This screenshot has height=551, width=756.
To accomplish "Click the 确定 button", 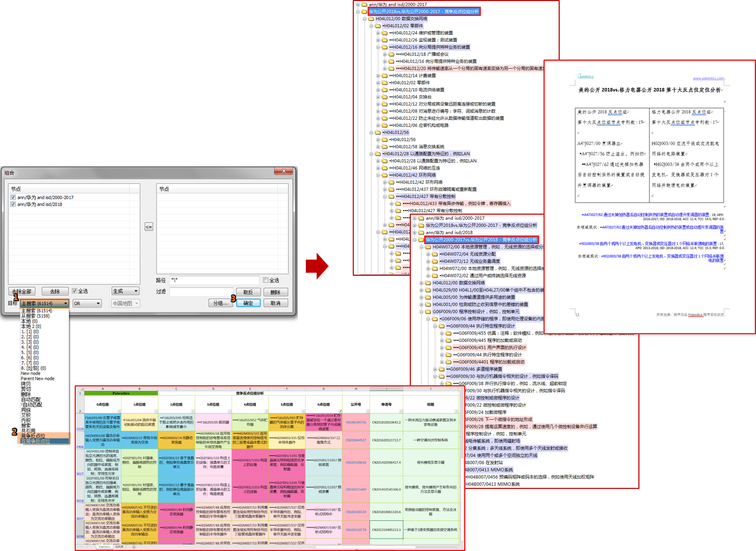I will tap(248, 304).
